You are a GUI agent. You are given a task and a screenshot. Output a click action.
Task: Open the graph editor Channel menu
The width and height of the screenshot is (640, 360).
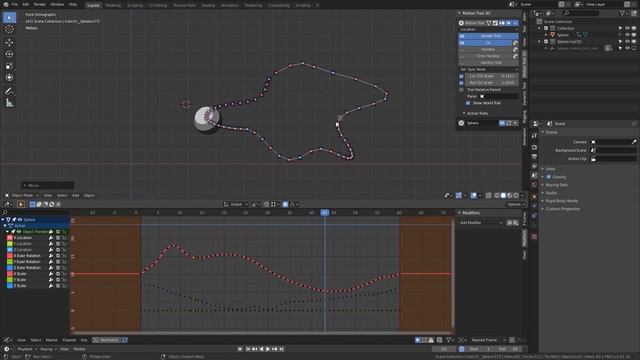(x=69, y=340)
